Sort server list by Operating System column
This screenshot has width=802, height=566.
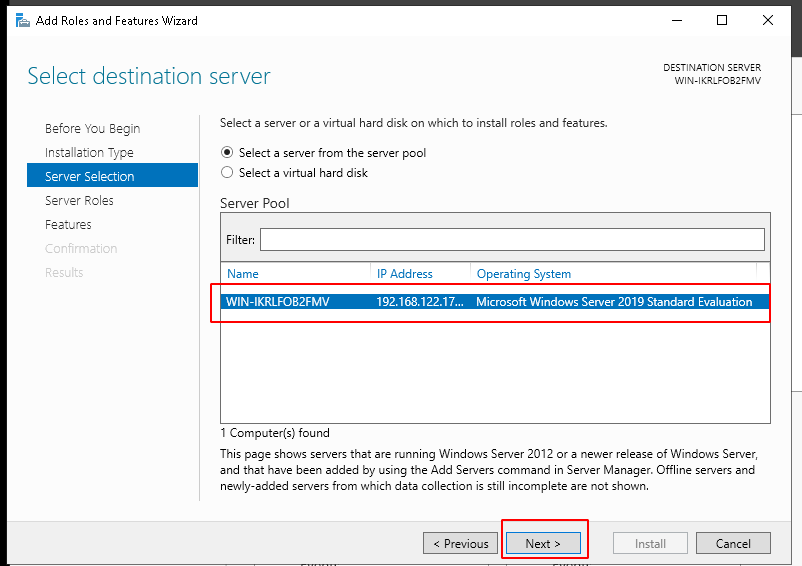524,274
